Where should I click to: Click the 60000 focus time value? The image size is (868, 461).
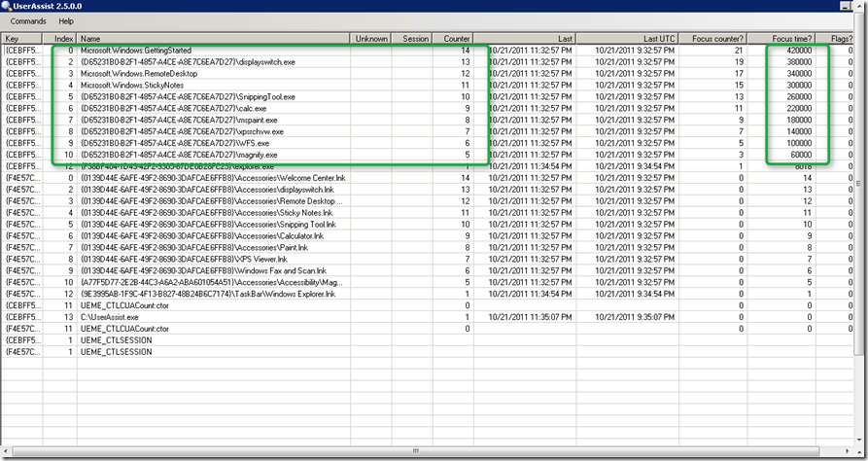tap(801, 155)
